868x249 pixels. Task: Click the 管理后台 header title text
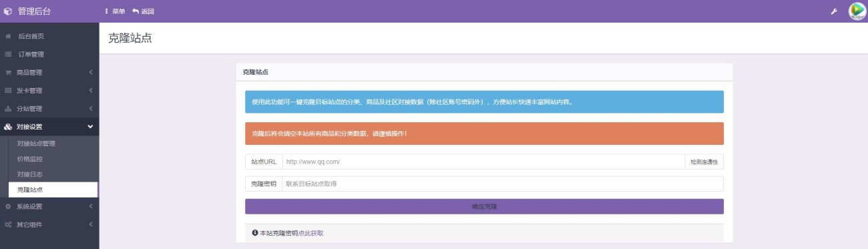click(x=35, y=11)
